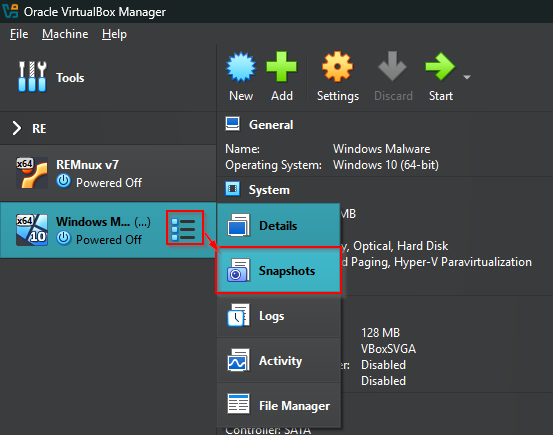The width and height of the screenshot is (553, 435).
Task: Click the green Add machine icon
Action: (x=281, y=67)
